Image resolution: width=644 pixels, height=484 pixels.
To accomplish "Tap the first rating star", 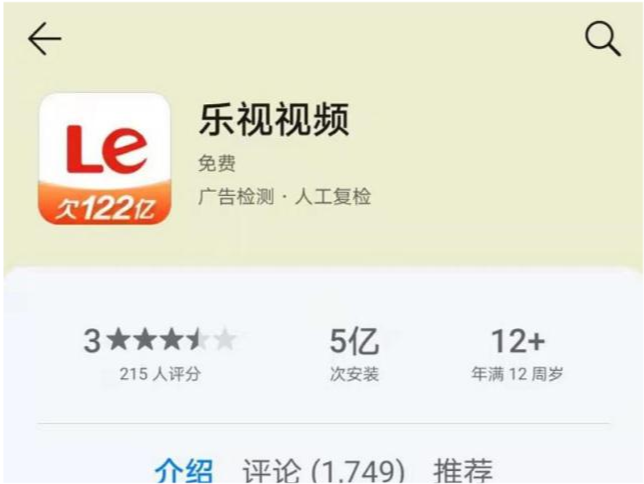I will click(120, 340).
